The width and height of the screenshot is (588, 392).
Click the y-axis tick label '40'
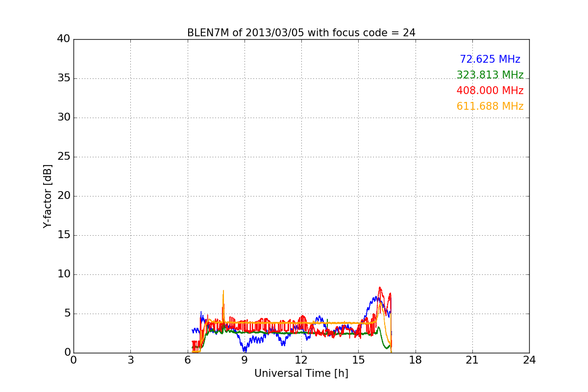64,39
